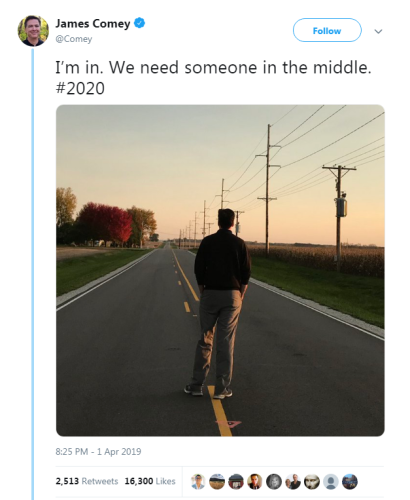Open the #2020 hashtag
The image size is (410, 500).
[80, 88]
